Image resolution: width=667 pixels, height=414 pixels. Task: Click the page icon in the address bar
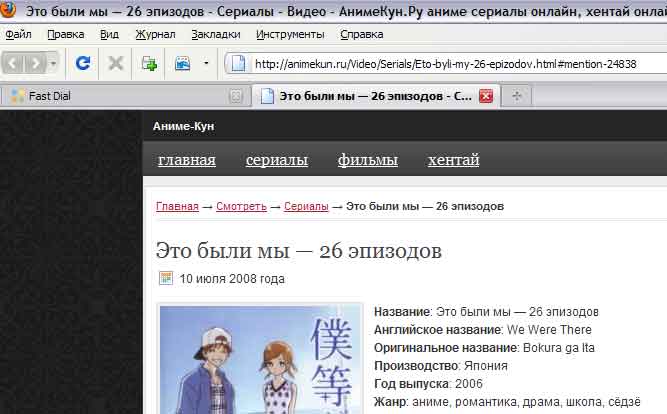pos(238,64)
